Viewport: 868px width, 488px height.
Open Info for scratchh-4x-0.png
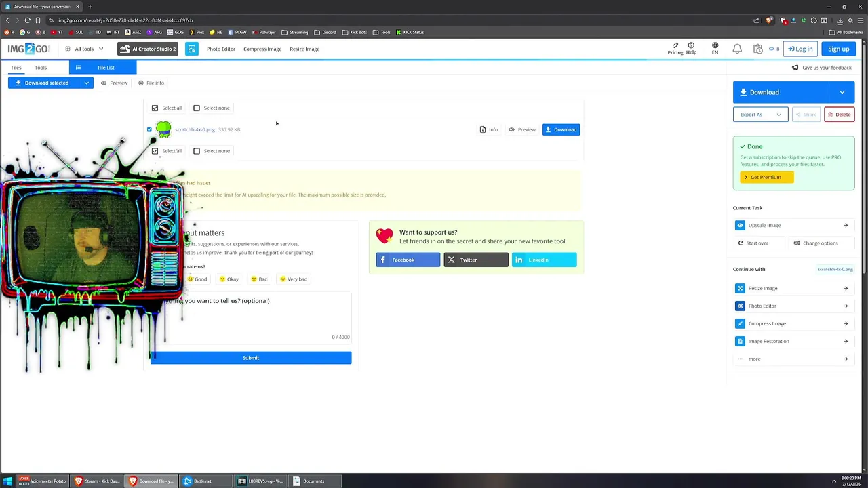tap(489, 129)
